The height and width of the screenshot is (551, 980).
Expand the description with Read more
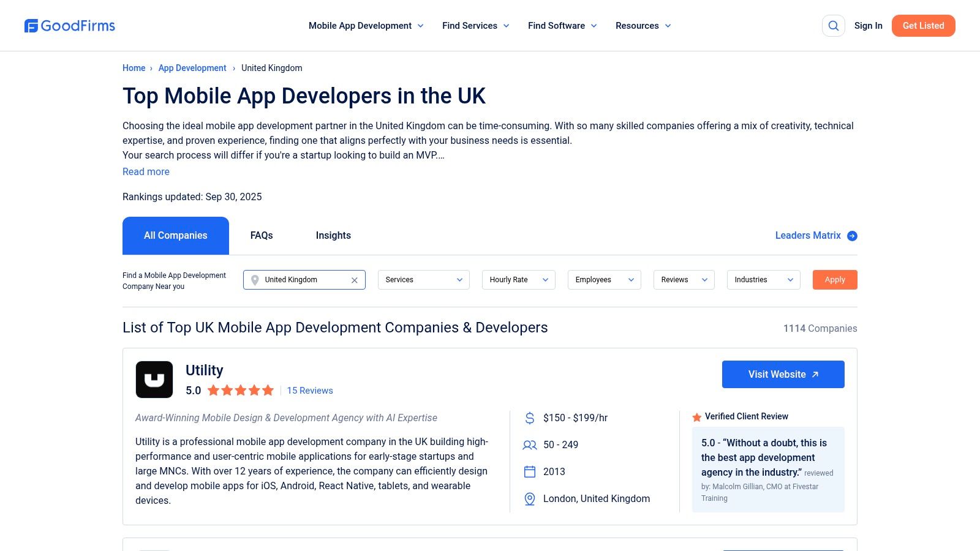146,172
